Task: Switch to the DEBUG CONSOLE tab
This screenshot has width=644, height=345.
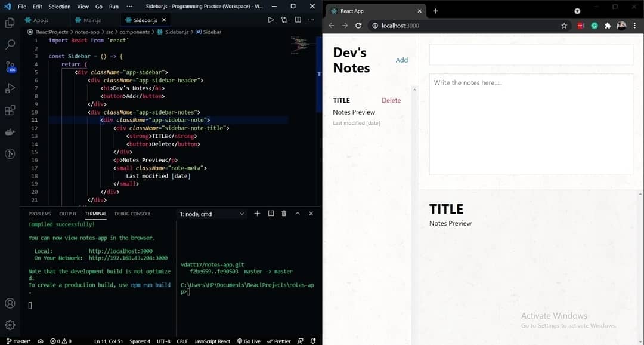Action: [132, 214]
